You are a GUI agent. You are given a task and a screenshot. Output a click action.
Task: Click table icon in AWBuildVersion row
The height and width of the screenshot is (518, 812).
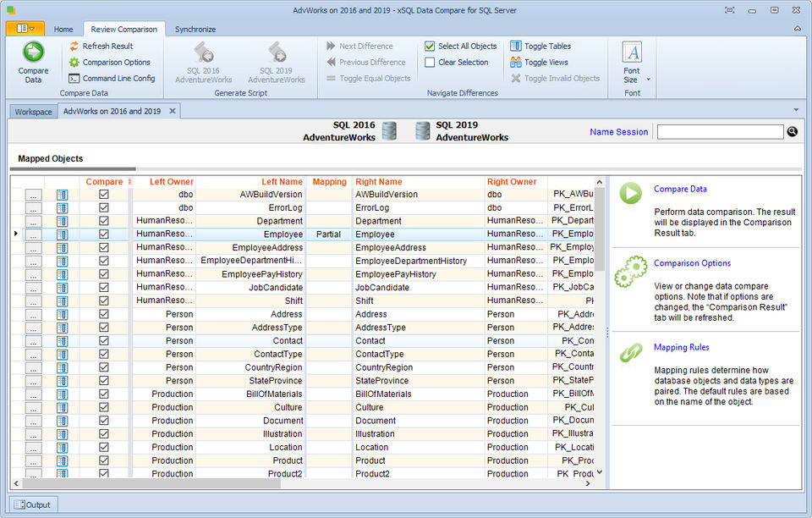[62, 195]
